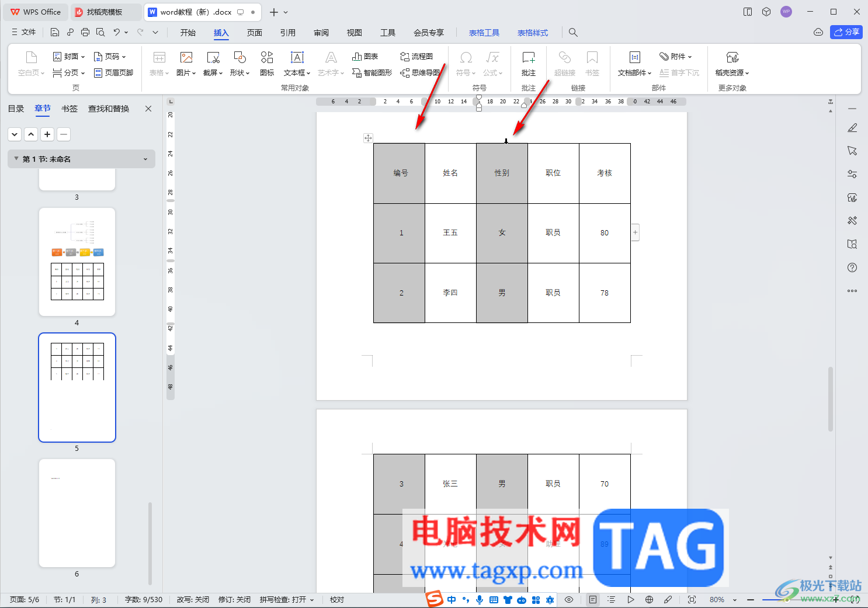Open Print Preview from quick access toolbar
Viewport: 868px width, 608px height.
click(x=100, y=32)
